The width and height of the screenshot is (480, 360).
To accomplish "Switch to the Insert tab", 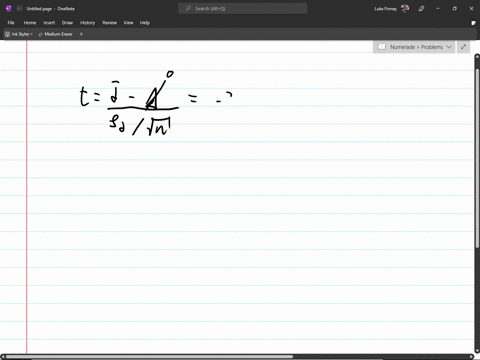I will [x=49, y=23].
